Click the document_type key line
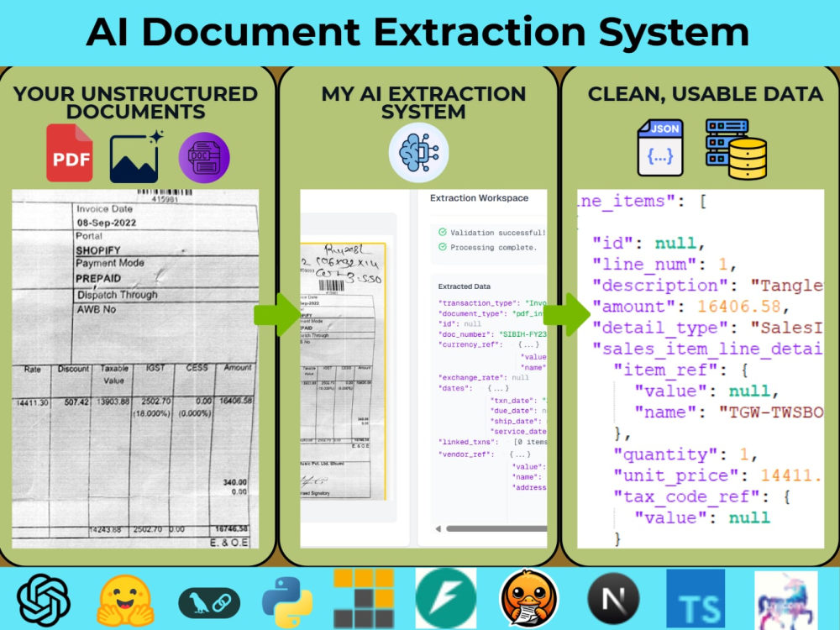Screen dimensions: 840x630 [x=492, y=313]
